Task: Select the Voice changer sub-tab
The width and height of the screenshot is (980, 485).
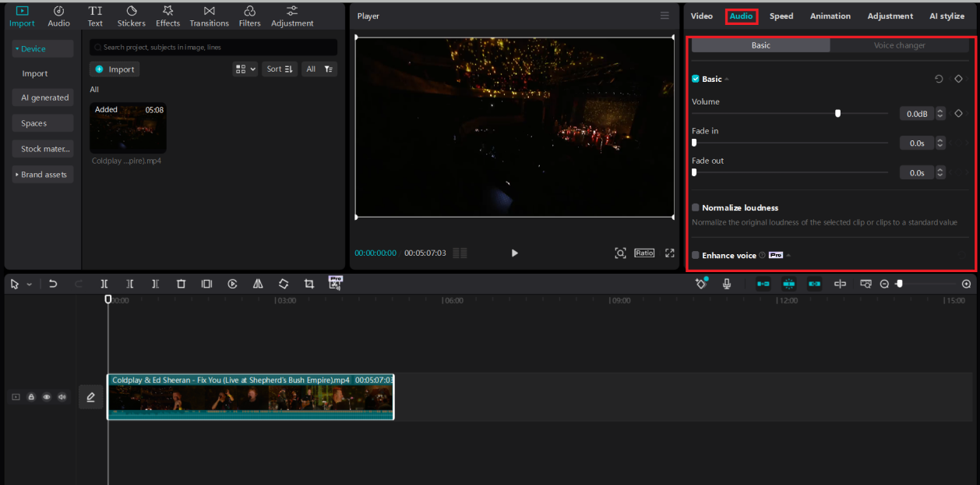Action: pyautogui.click(x=900, y=45)
